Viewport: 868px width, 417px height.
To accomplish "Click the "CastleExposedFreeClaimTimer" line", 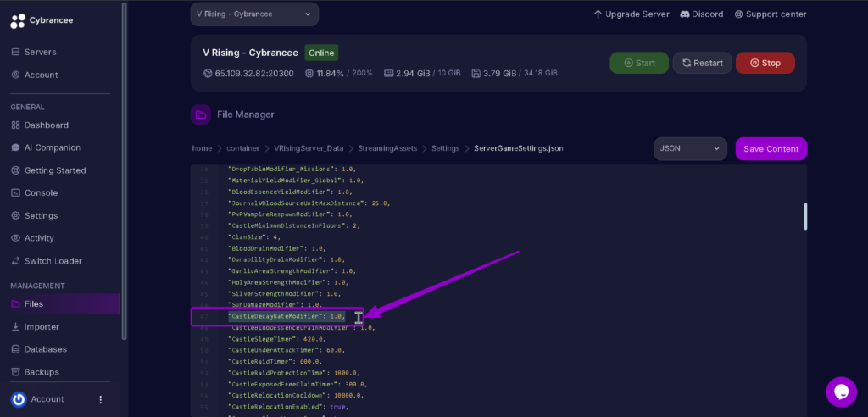I will (x=297, y=384).
